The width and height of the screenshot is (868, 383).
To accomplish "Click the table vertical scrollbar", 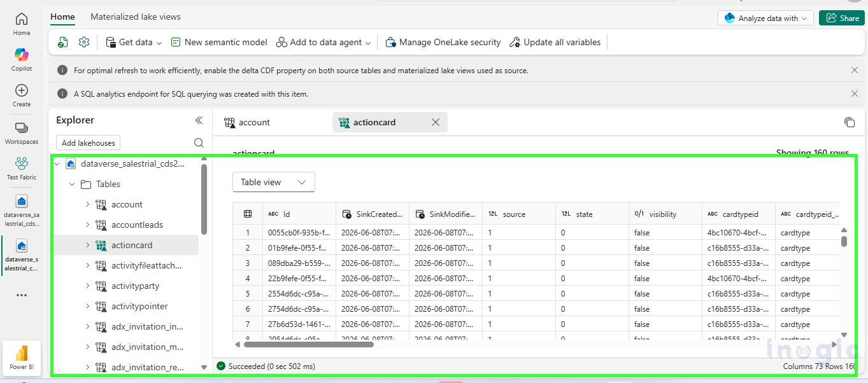I will point(844,241).
